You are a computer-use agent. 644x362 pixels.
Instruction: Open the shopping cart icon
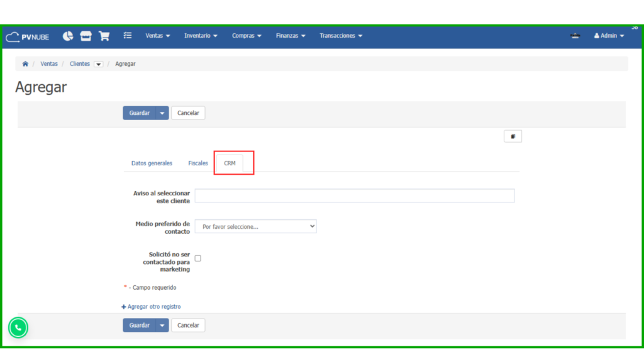104,36
